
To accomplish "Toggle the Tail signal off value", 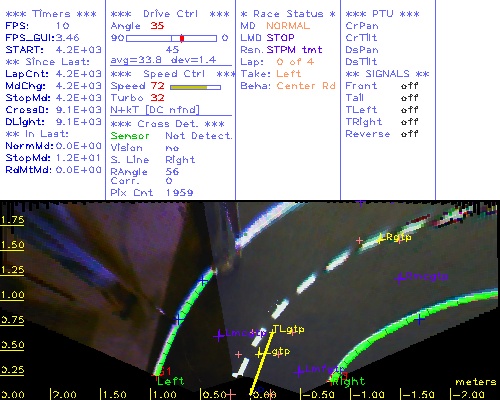I will click(409, 98).
